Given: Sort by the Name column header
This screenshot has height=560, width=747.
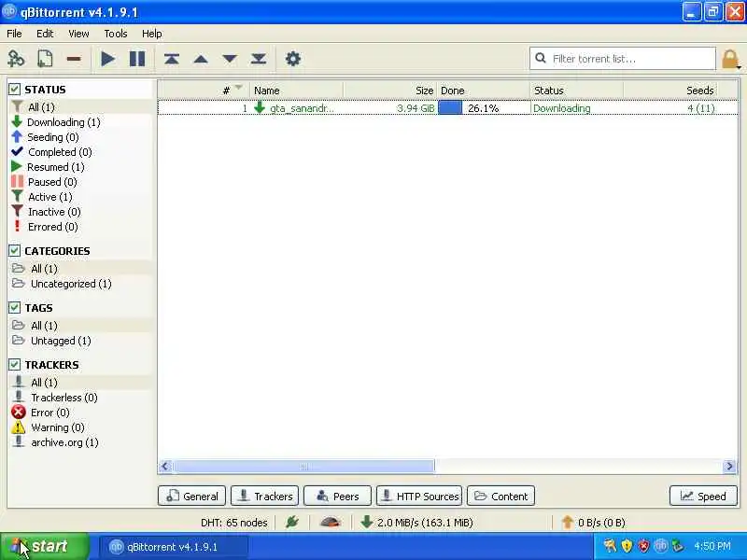Looking at the screenshot, I should click(x=296, y=90).
